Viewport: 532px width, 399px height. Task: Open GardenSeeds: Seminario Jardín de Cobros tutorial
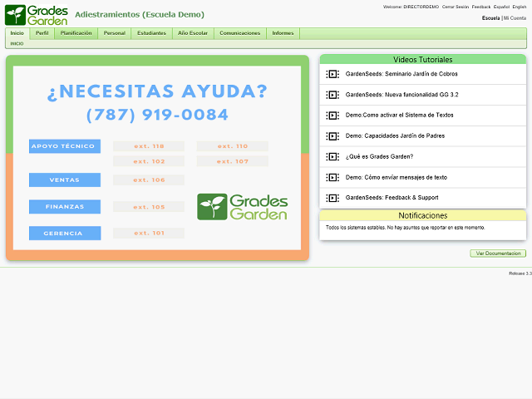pos(401,74)
